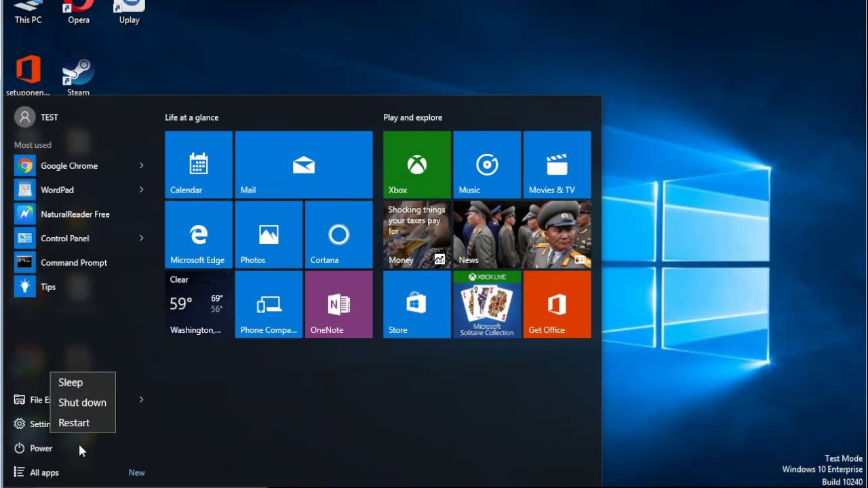868x488 pixels.
Task: Click the TEST user account avatar
Action: tap(25, 117)
